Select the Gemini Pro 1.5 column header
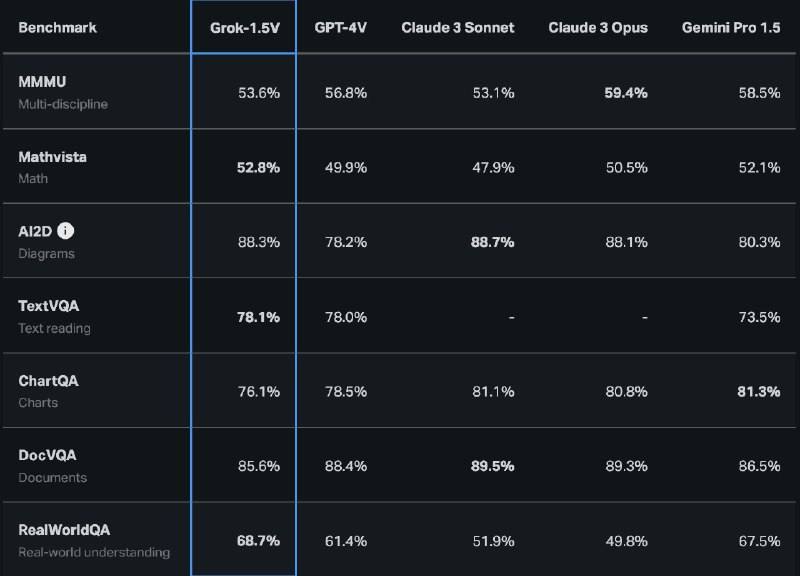 (x=731, y=27)
